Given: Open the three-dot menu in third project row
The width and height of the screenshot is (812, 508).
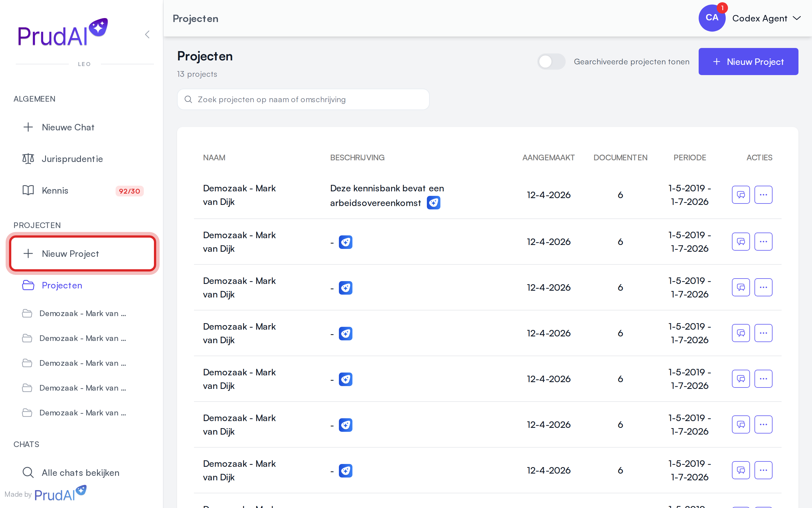Looking at the screenshot, I should point(763,287).
